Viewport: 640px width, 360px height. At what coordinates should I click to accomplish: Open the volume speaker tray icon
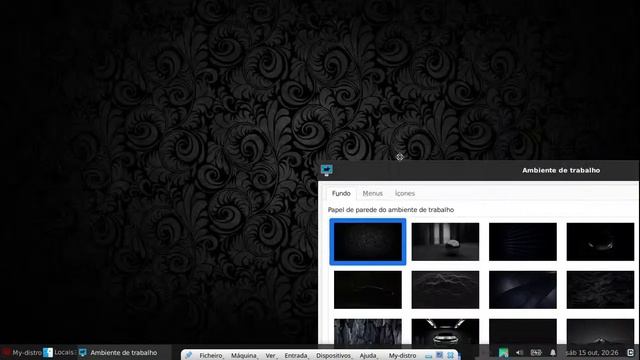[x=519, y=353]
